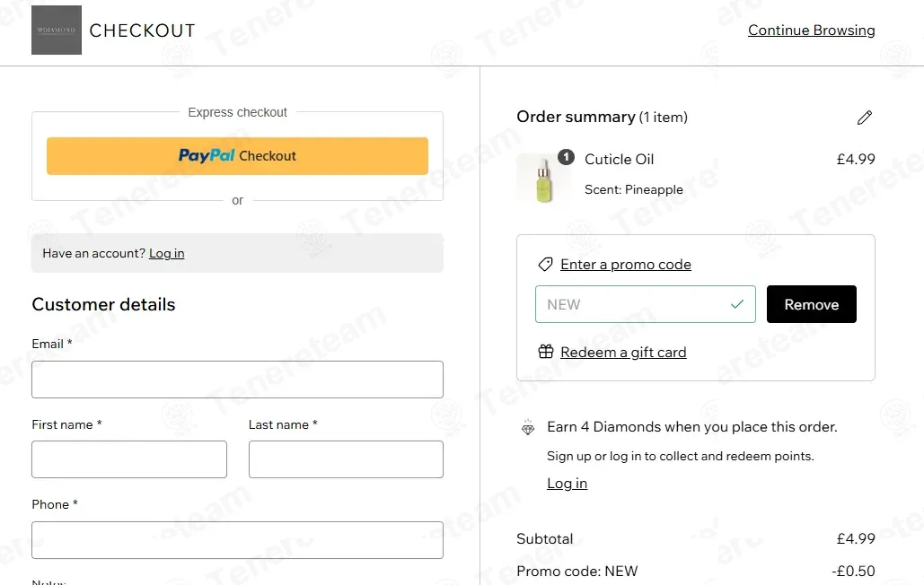The height and width of the screenshot is (585, 924).
Task: Collapse the Enter a promo code section
Action: click(x=626, y=265)
